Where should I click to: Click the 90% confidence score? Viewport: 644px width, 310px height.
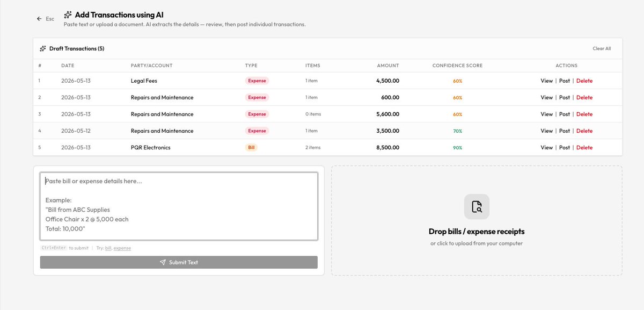(457, 147)
